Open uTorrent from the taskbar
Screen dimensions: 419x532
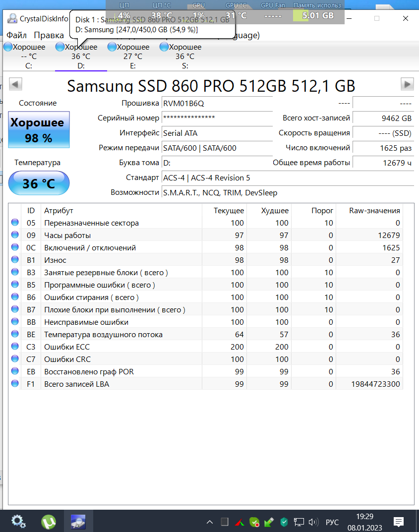48,521
